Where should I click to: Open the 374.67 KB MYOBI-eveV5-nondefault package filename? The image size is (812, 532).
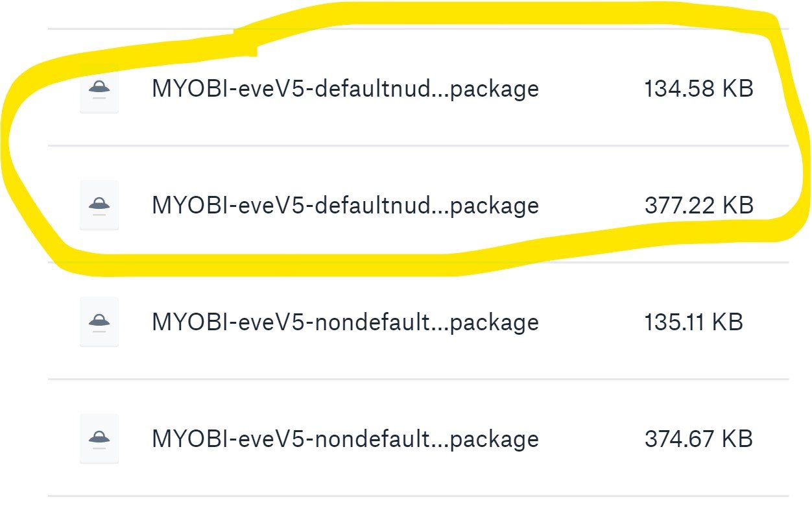tap(345, 439)
